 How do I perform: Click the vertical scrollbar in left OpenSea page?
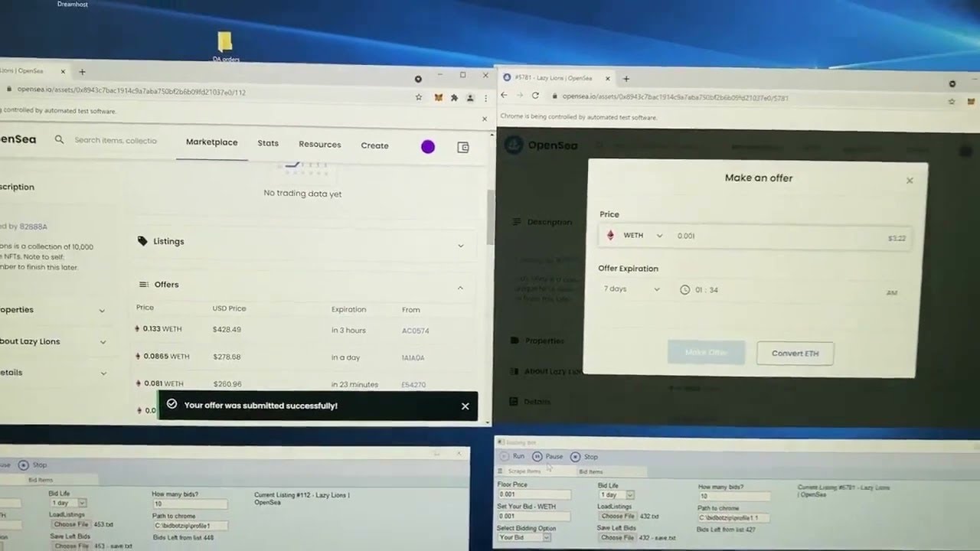click(490, 216)
